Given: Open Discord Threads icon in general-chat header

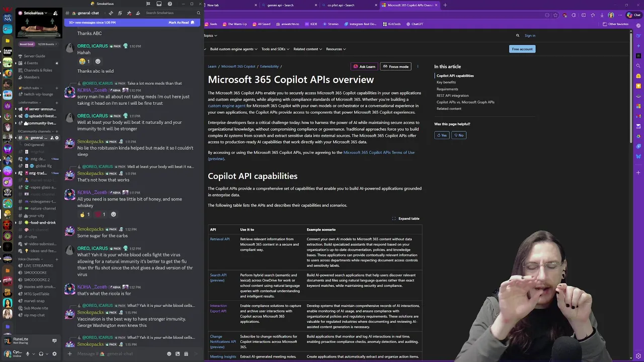Looking at the screenshot, I should pyautogui.click(x=111, y=13).
